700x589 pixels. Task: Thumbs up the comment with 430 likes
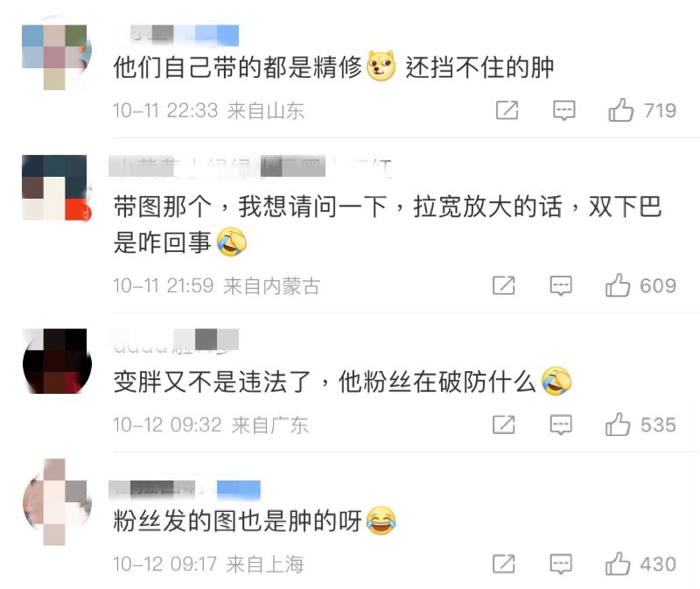click(x=618, y=563)
